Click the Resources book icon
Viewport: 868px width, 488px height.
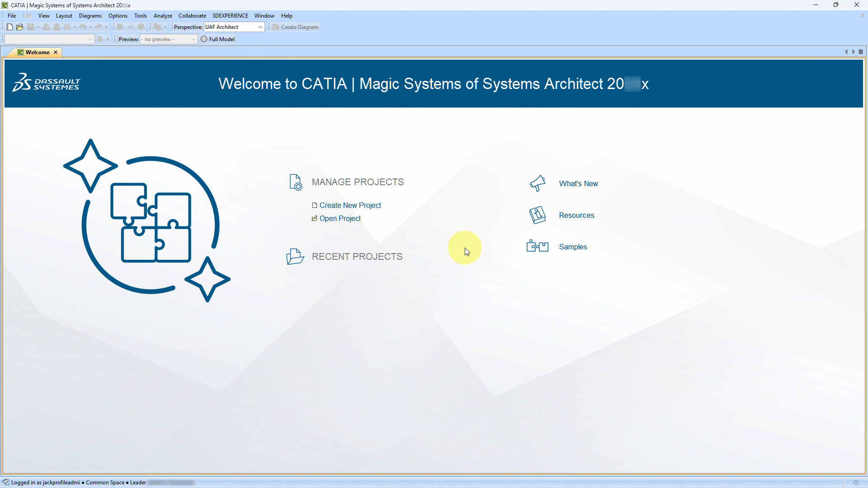538,215
